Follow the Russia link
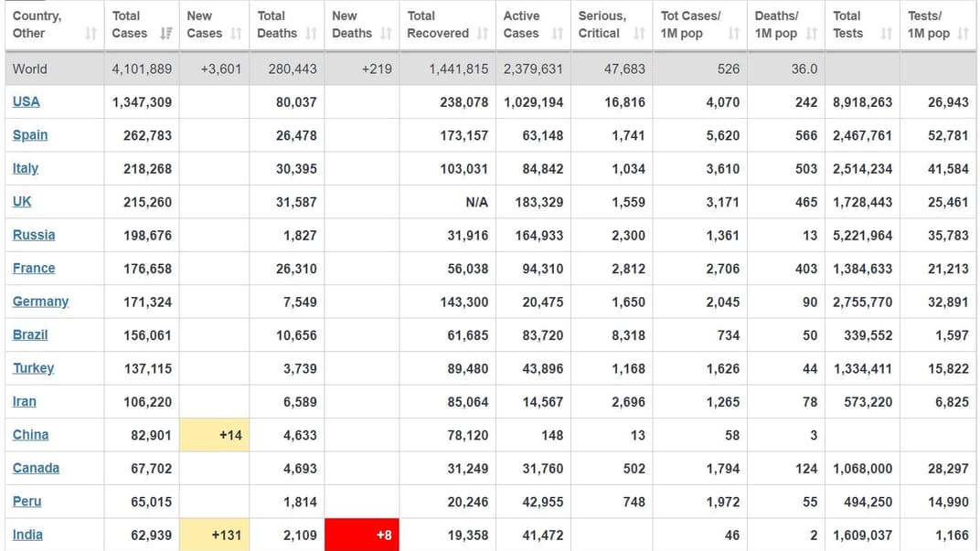This screenshot has height=551, width=980. click(x=34, y=235)
